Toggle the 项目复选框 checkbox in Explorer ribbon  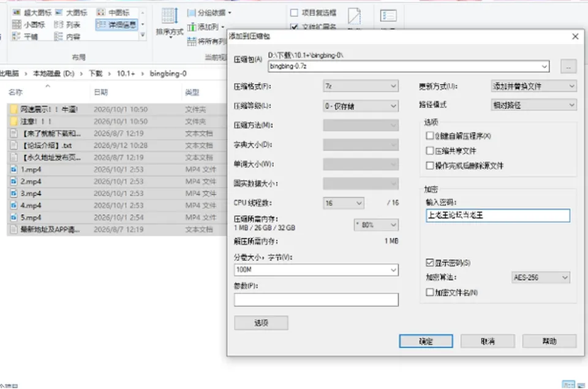295,13
